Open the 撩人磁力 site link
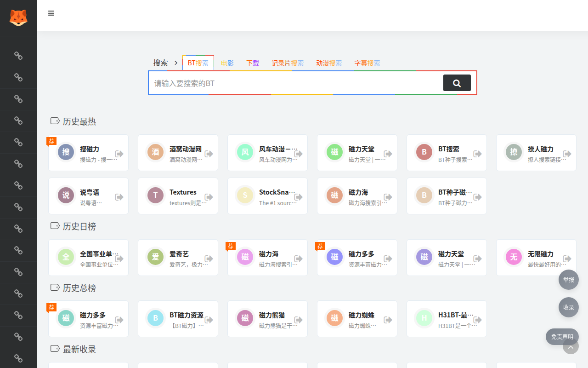 (541, 149)
